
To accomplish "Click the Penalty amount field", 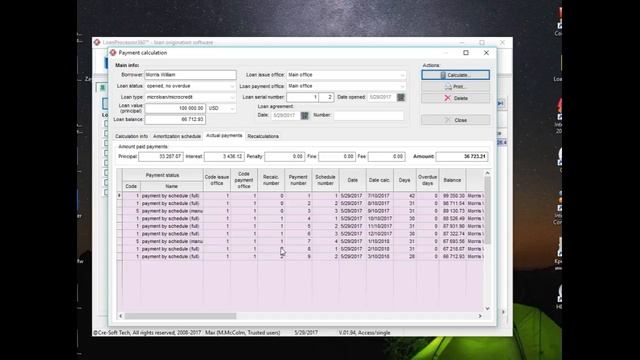I will (284, 156).
